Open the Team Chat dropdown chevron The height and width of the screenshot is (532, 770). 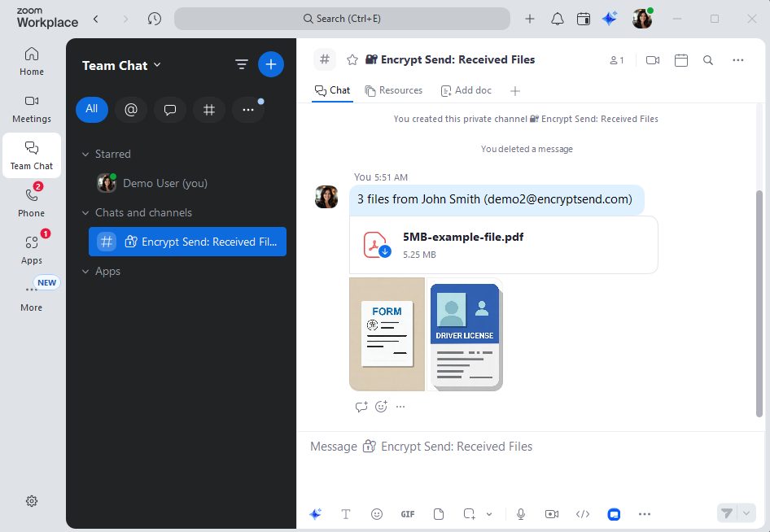pos(157,65)
